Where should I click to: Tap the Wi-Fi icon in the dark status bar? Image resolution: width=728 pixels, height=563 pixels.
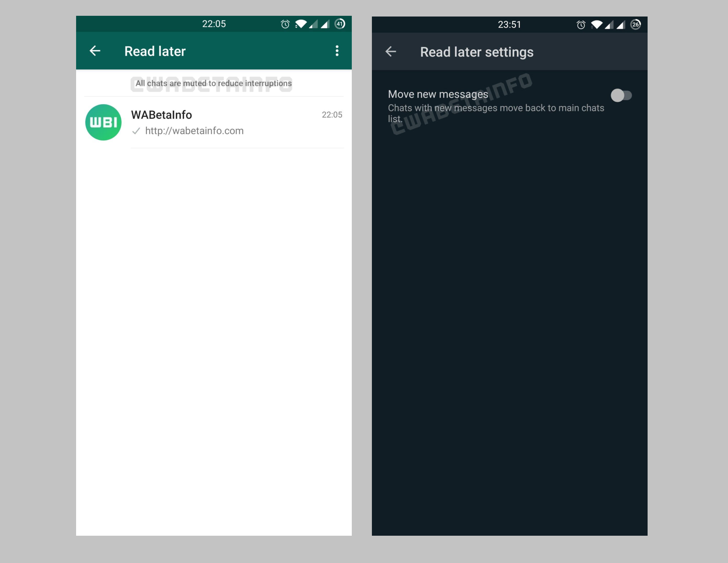tap(597, 25)
